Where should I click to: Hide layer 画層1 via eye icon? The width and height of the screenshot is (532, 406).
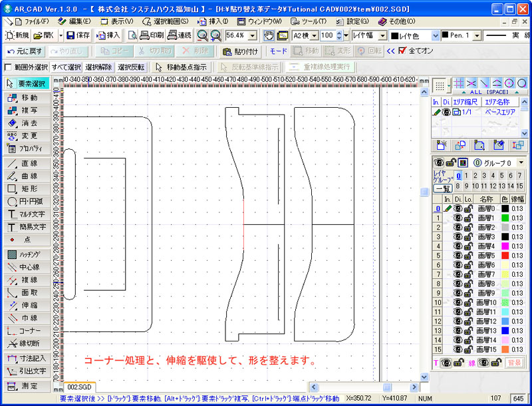point(458,218)
